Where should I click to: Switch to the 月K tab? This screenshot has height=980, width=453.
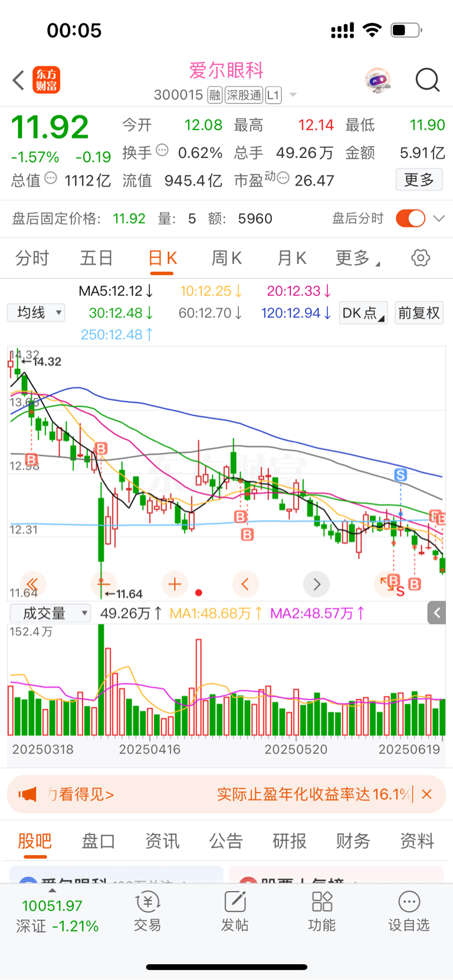(x=291, y=258)
